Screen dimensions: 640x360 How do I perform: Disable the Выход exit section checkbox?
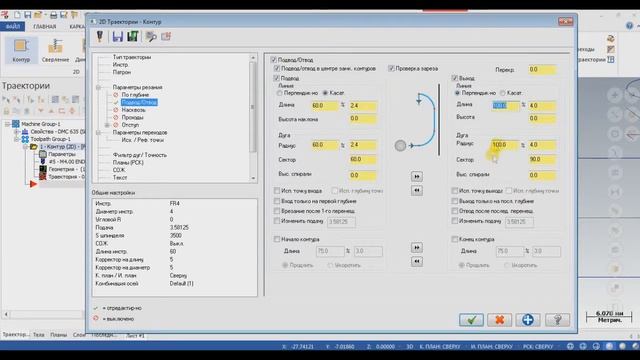click(454, 78)
